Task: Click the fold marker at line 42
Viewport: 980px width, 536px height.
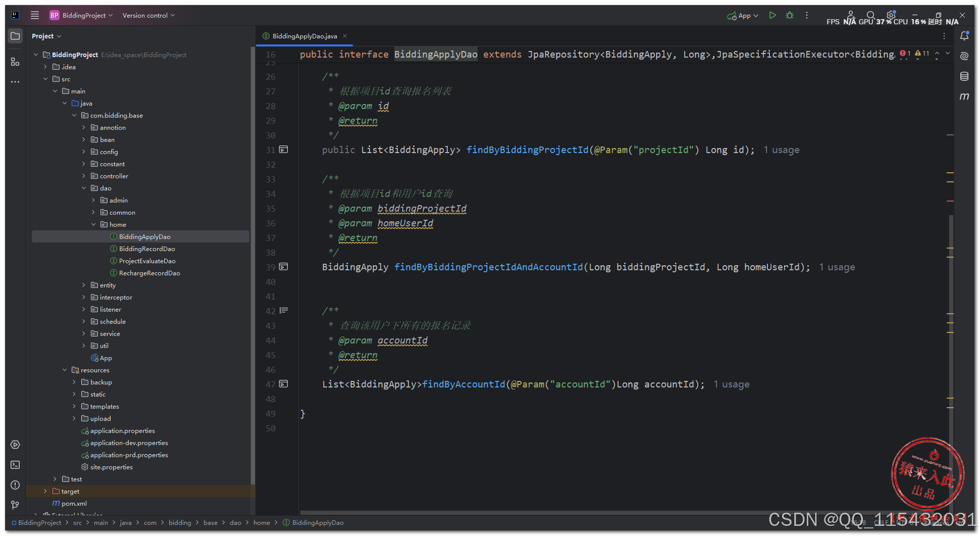Action: (284, 311)
